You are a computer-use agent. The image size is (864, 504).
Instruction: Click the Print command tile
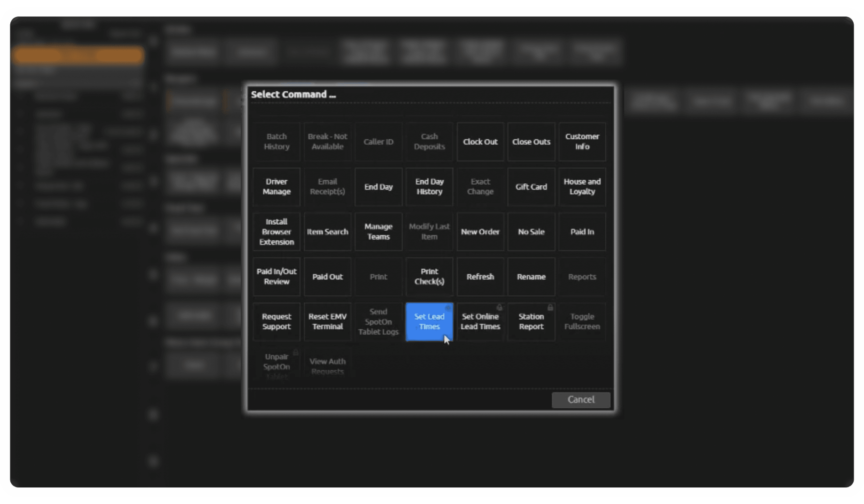[x=378, y=277]
